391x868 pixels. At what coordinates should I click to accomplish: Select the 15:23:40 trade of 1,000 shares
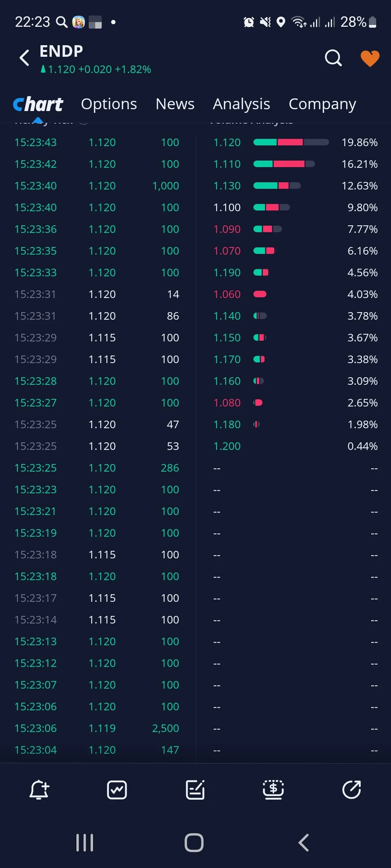97,186
